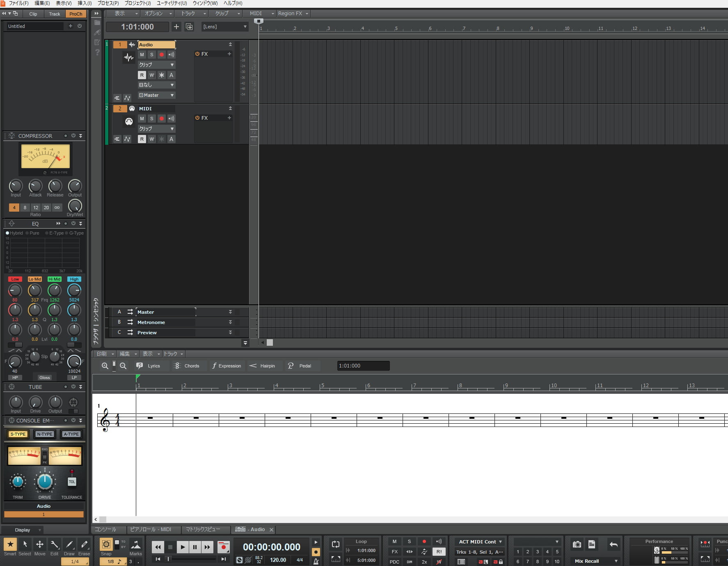Viewport: 728px width, 566px height.
Task: Select the Hybrid EQ mode radio button
Action: point(7,233)
